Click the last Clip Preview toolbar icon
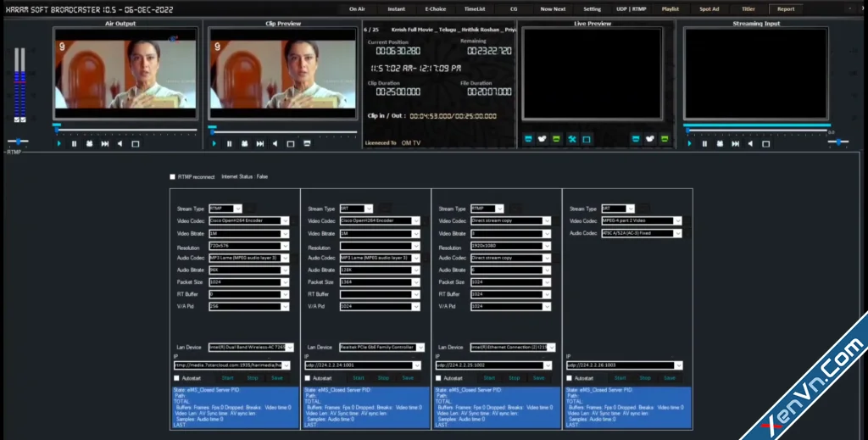 click(x=307, y=144)
